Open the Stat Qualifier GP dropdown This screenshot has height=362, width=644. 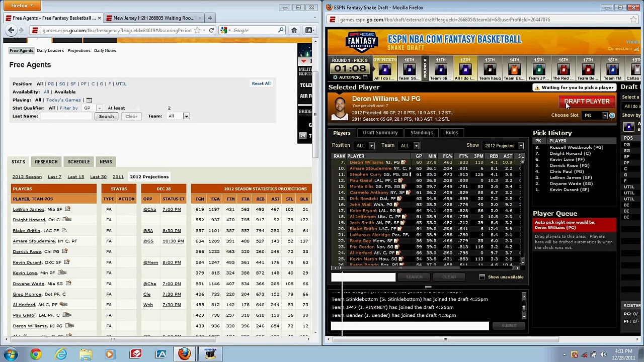click(92, 108)
